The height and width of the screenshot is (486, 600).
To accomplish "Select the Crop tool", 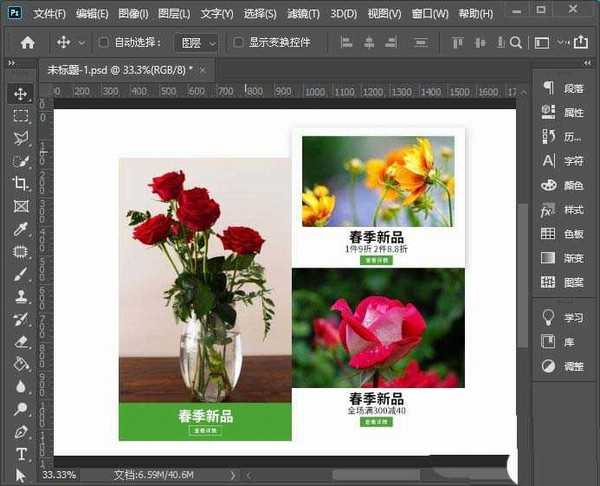I will (20, 184).
